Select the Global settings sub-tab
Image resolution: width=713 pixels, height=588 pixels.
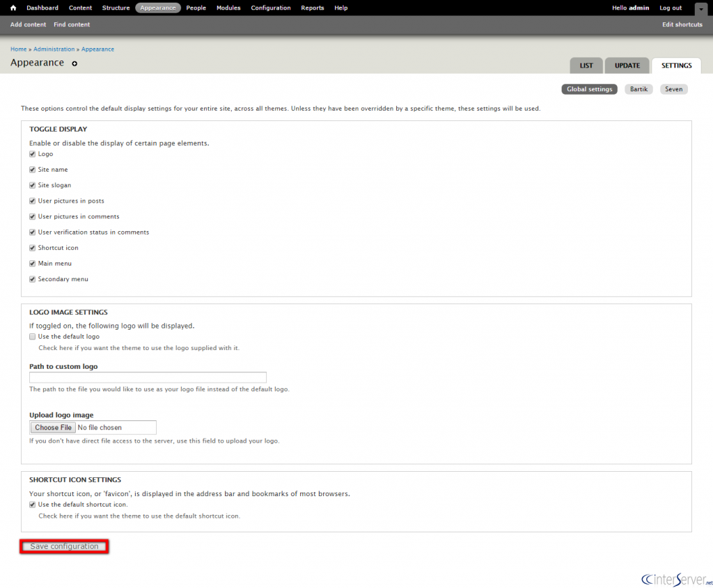[x=589, y=89]
